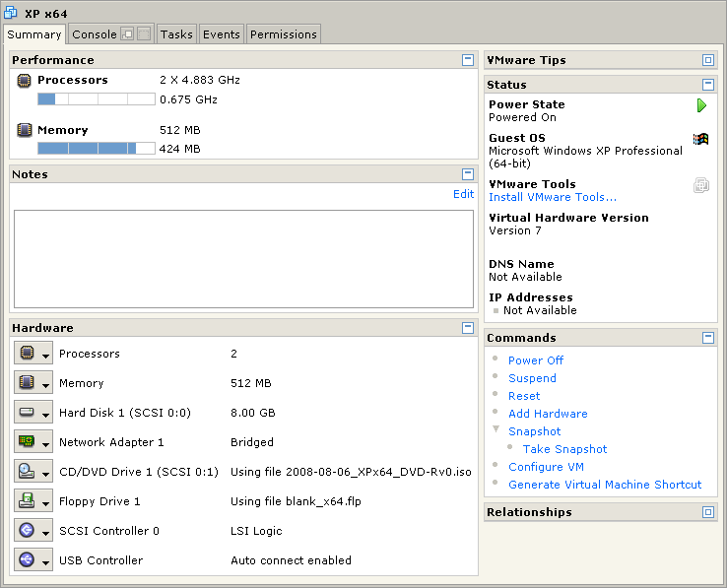Click the console full screen icon
This screenshot has height=588, width=727.
click(x=144, y=33)
